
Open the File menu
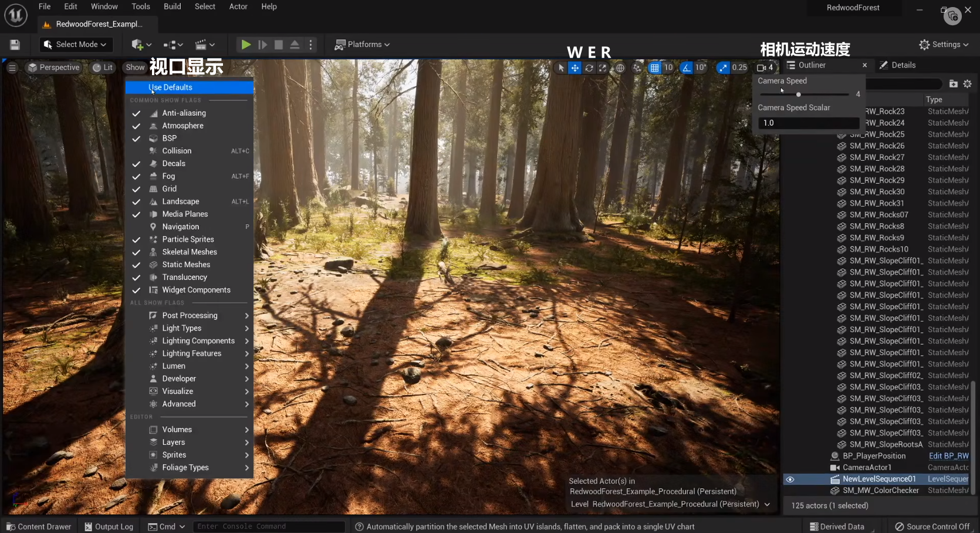(x=45, y=6)
